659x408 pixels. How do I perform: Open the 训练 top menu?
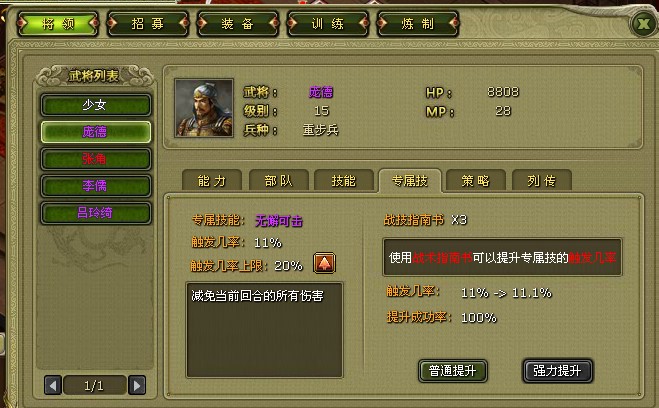click(x=327, y=24)
